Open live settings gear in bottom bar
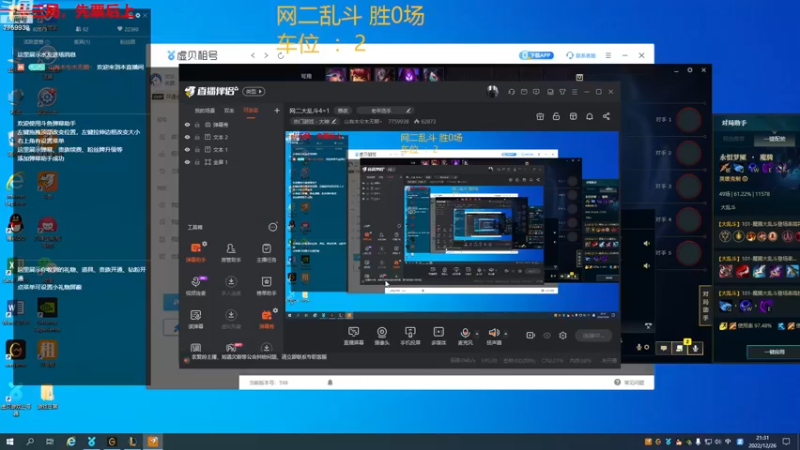Screen dimensions: 800x450 tap(563, 335)
